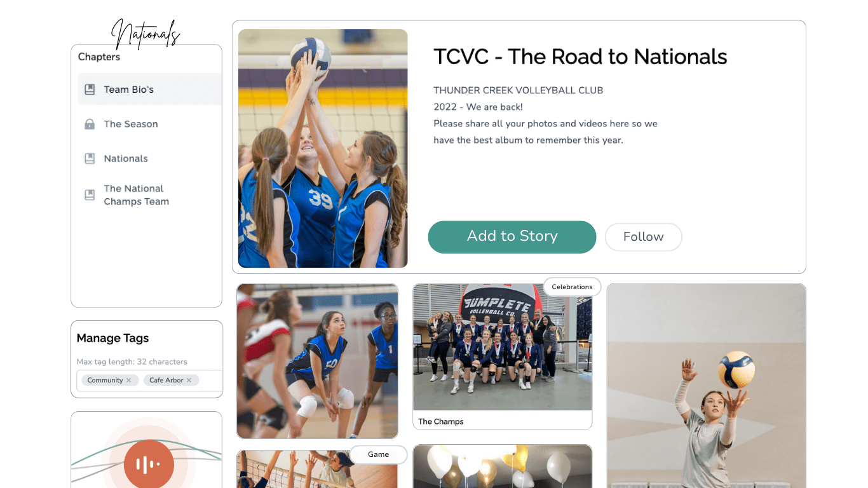Start audio recording with the orange microphone button
The height and width of the screenshot is (488, 868).
149,464
